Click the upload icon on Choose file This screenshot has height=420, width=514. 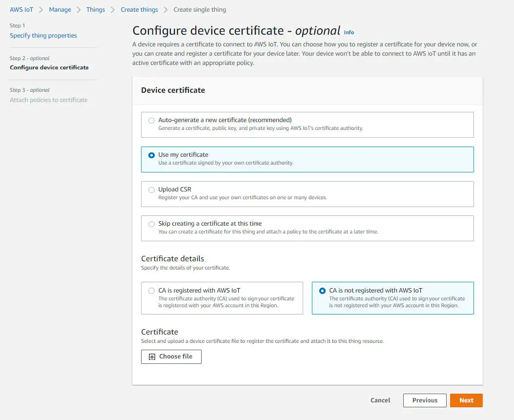click(152, 357)
